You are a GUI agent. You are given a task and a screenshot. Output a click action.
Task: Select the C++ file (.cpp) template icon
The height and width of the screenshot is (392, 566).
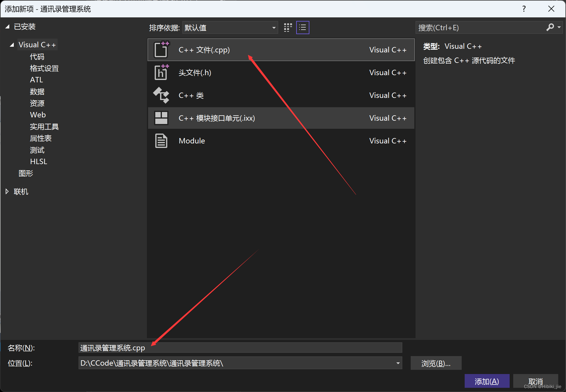tap(161, 50)
